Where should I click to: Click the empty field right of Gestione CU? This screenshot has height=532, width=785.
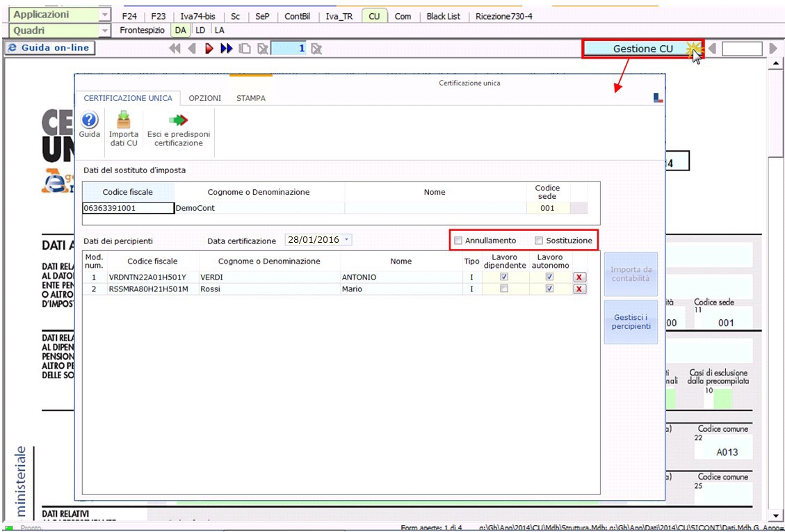click(741, 49)
